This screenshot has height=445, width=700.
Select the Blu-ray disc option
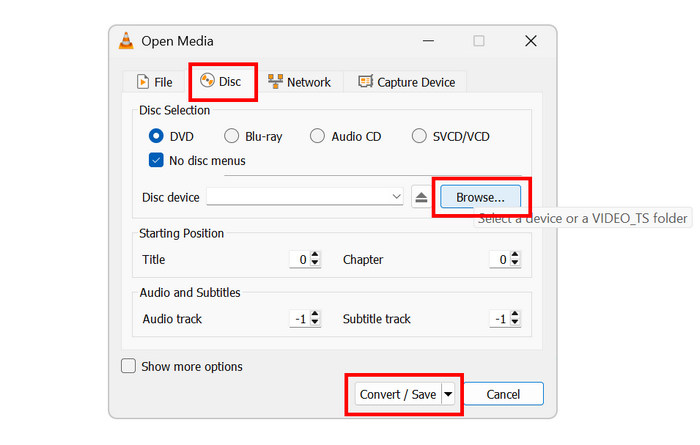pos(231,136)
